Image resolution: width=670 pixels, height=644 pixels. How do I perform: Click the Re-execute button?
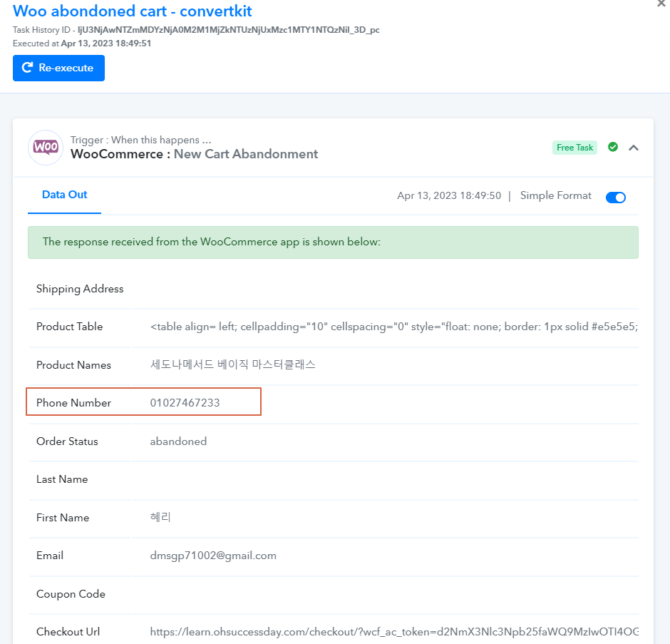[58, 68]
